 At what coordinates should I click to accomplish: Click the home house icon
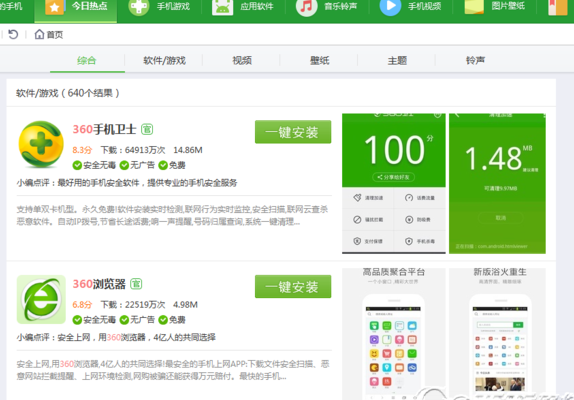pyautogui.click(x=39, y=34)
